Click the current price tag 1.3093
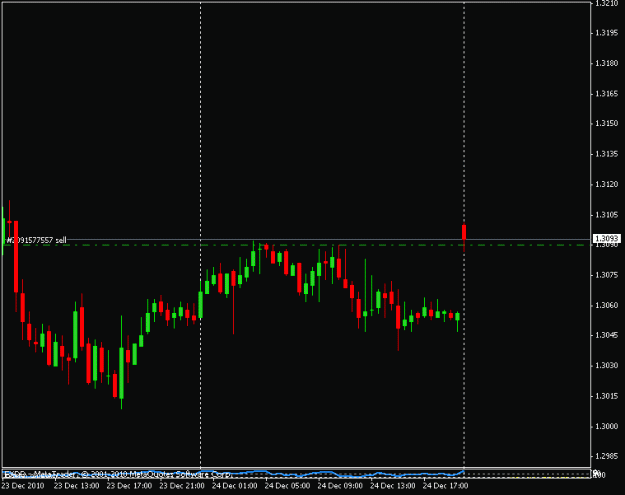625x495 pixels. coord(607,239)
